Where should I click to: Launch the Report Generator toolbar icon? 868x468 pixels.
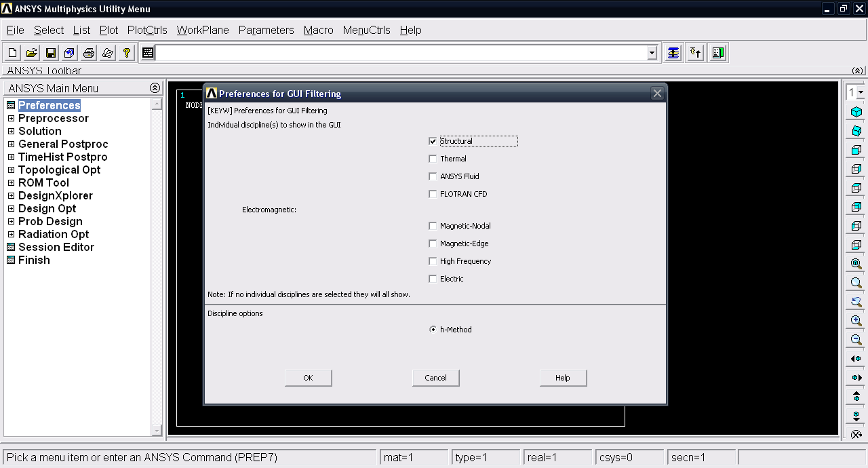coord(107,53)
